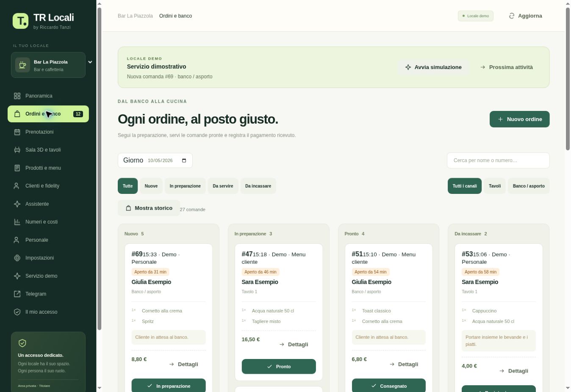571x392 pixels.
Task: Focus the Cerca per nome o numero field
Action: coord(498,160)
